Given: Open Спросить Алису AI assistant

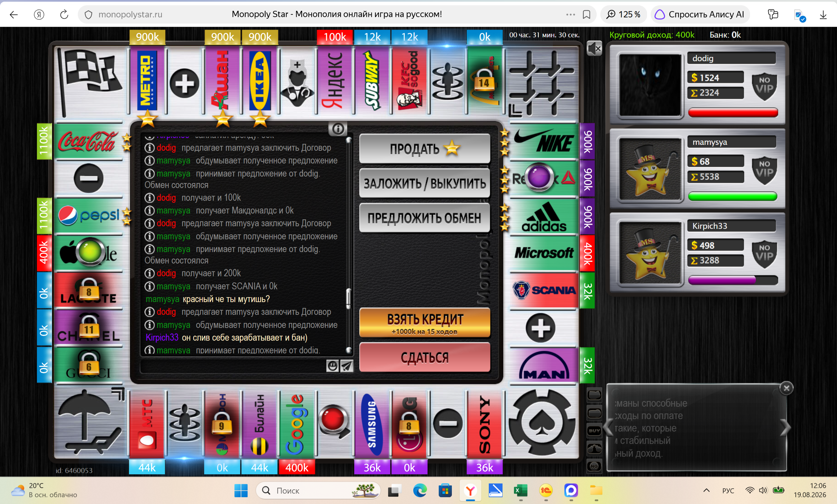Looking at the screenshot, I should 700,14.
